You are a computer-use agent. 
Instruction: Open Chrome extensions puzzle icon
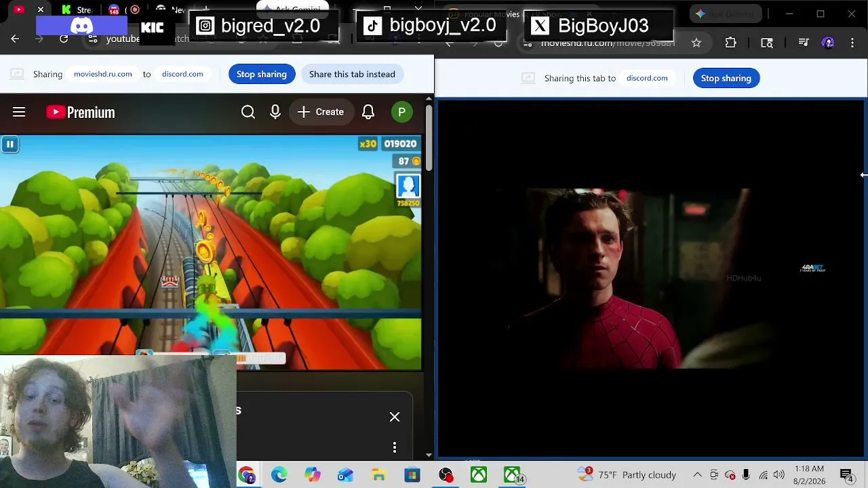tap(730, 43)
